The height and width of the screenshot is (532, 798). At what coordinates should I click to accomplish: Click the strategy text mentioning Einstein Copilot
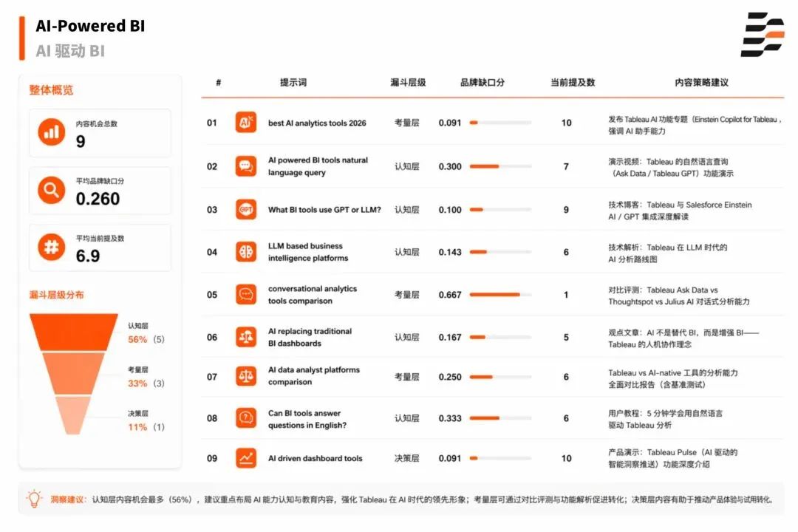695,125
